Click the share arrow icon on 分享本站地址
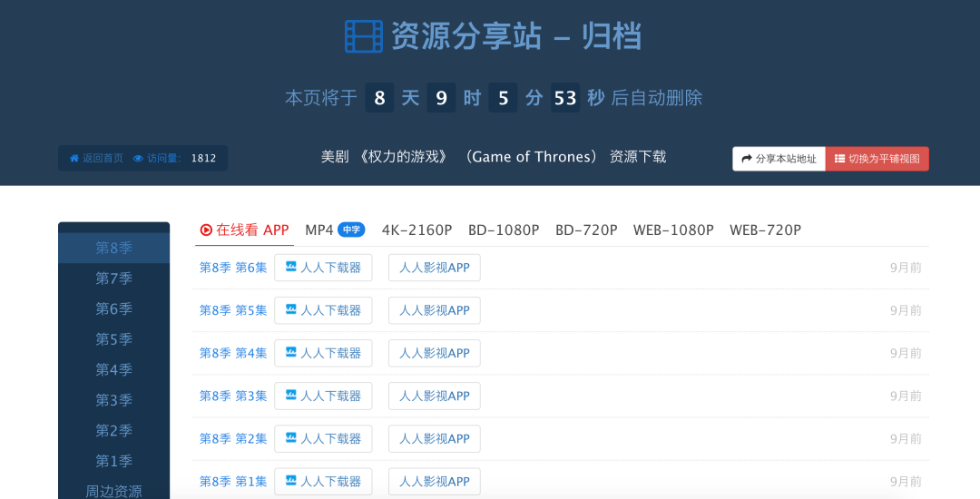This screenshot has width=980, height=499. 746,159
